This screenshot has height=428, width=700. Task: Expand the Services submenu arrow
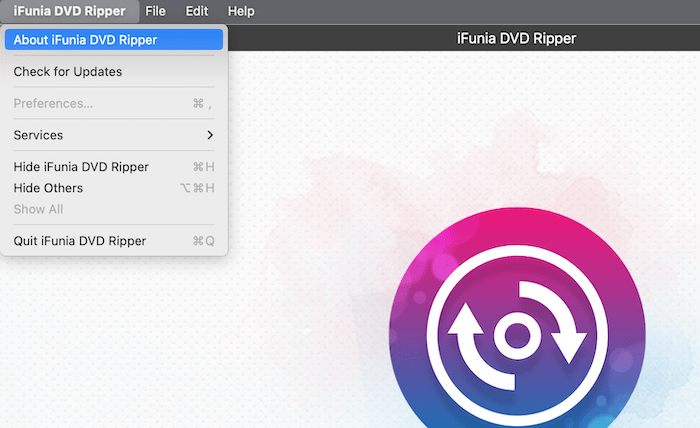(210, 135)
